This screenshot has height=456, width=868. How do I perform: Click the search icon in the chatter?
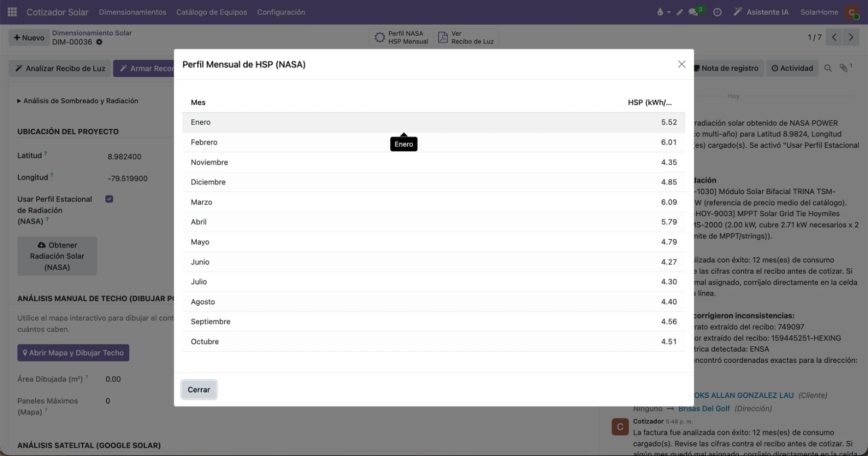point(828,68)
